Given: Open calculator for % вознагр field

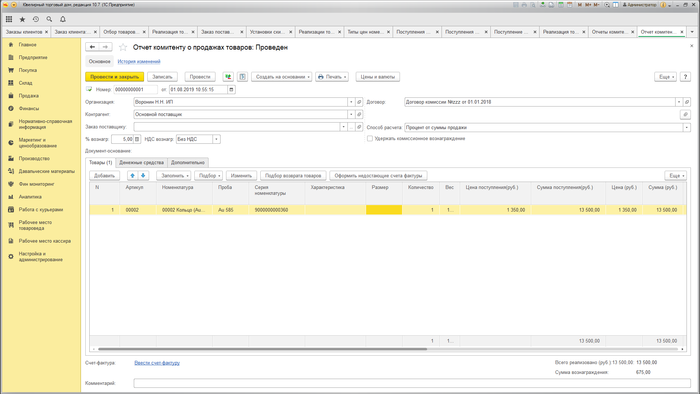Looking at the screenshot, I should click(x=137, y=139).
